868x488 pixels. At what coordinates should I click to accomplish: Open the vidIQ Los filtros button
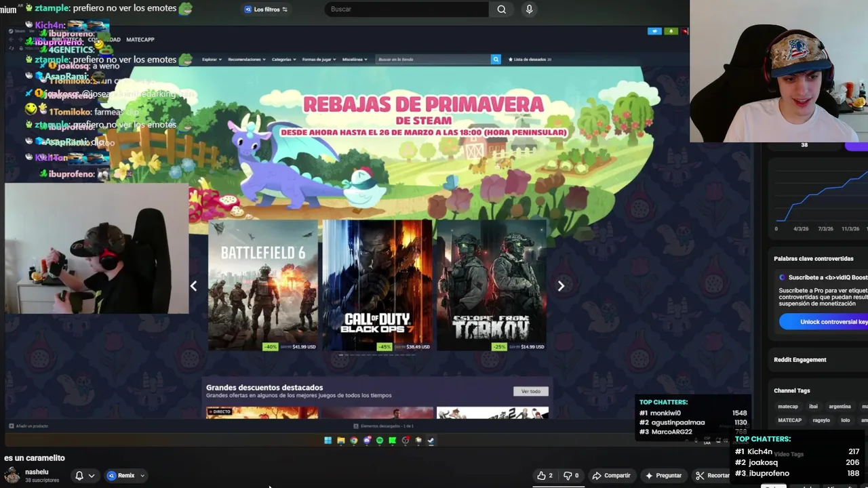click(266, 9)
